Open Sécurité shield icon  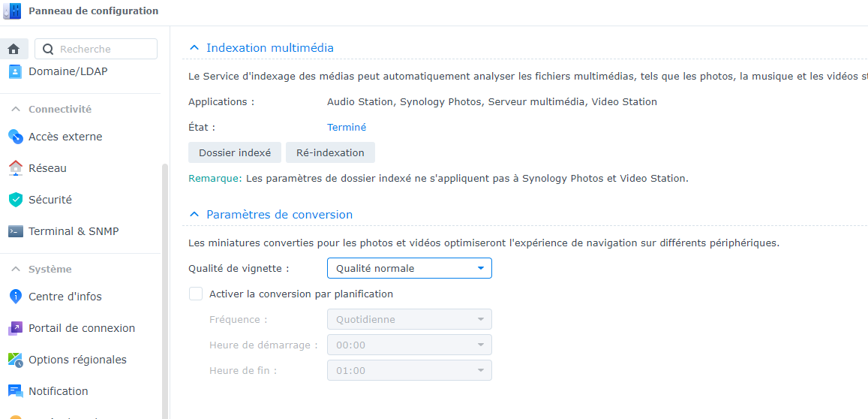15,200
